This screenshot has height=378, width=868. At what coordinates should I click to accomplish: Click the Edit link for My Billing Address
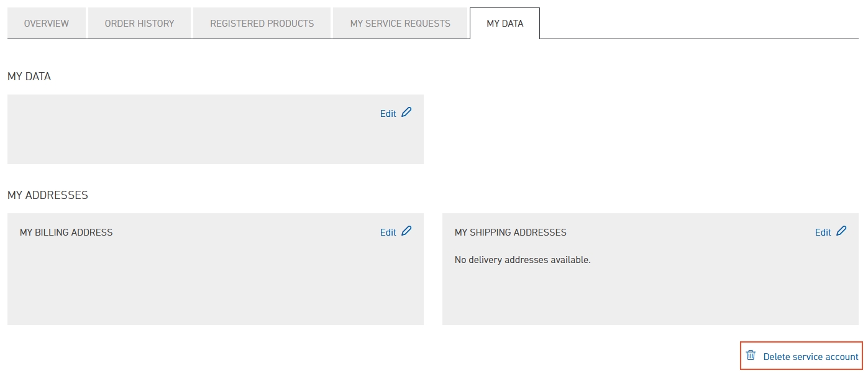click(x=388, y=233)
